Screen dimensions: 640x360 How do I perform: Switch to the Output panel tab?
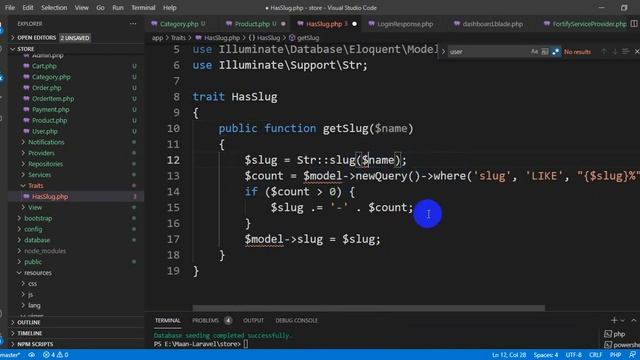[x=253, y=320]
